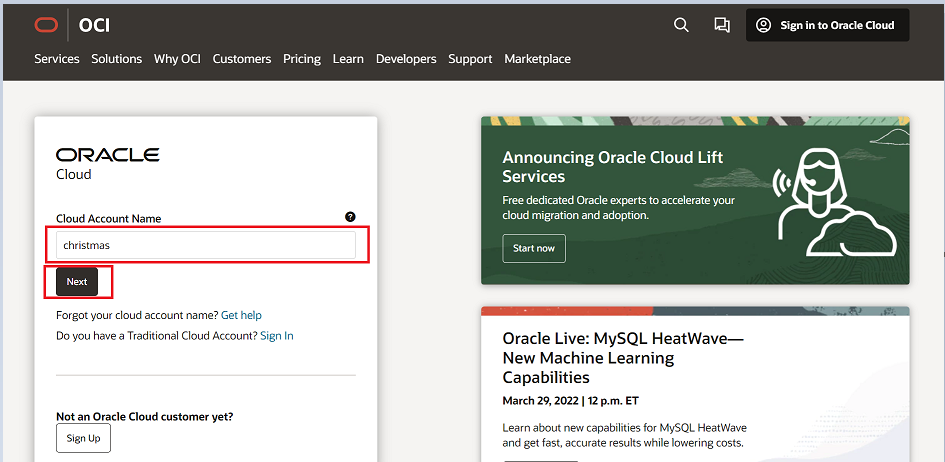Follow the Get help link
The width and height of the screenshot is (945, 462).
[241, 315]
